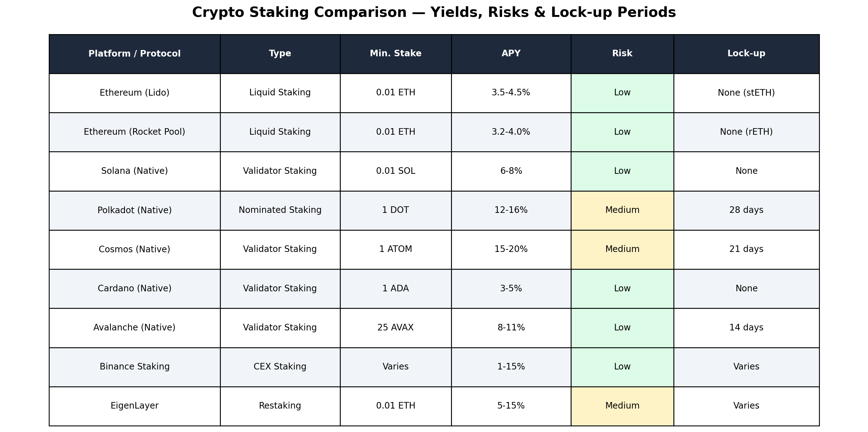This screenshot has height=432, width=868.
Task: Select the Lock-up column header
Action: point(746,54)
